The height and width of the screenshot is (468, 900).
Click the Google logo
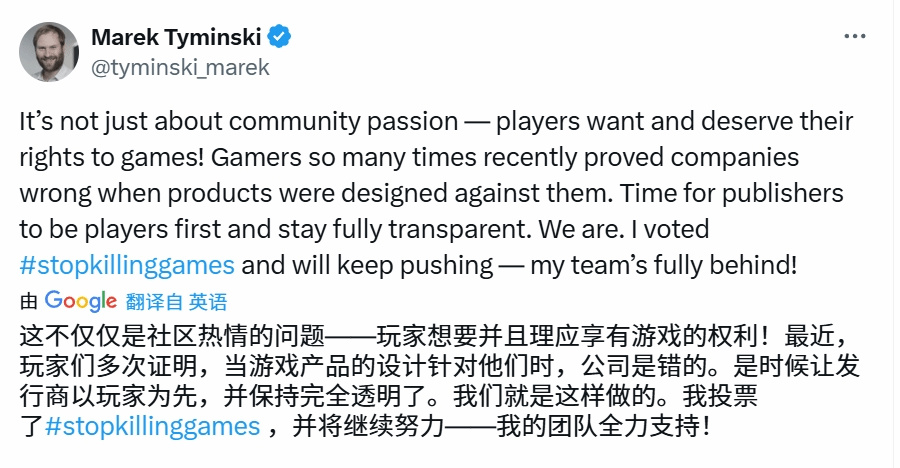click(81, 300)
